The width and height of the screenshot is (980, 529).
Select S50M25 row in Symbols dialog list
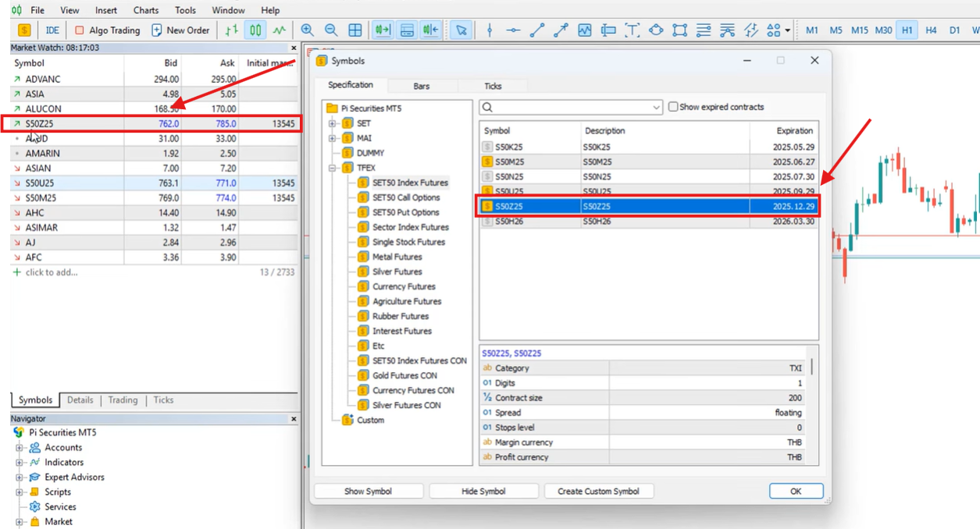pos(649,162)
